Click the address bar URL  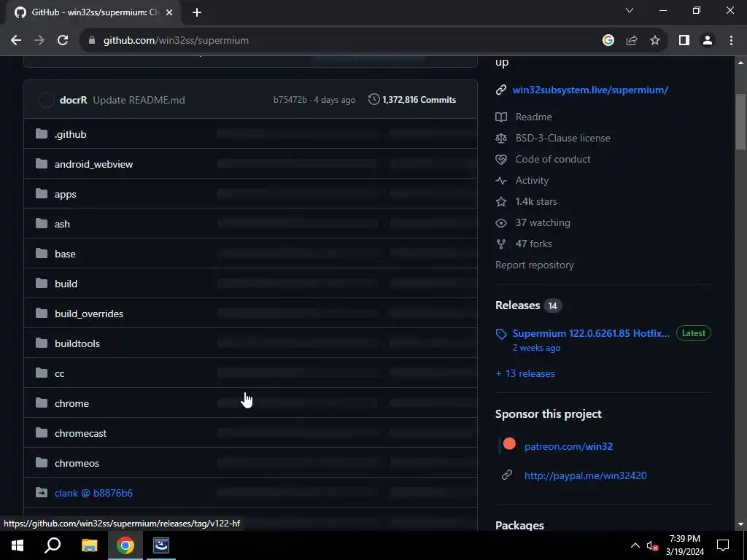coord(177,41)
